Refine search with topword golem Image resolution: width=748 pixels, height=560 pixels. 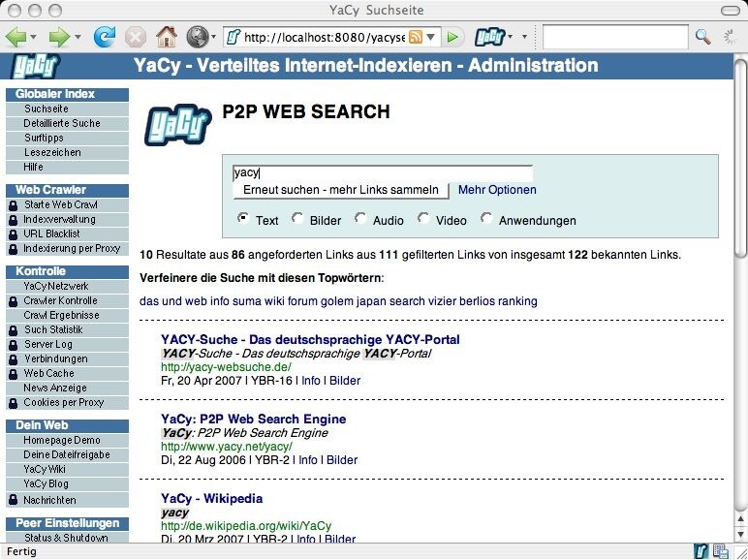[x=337, y=301]
